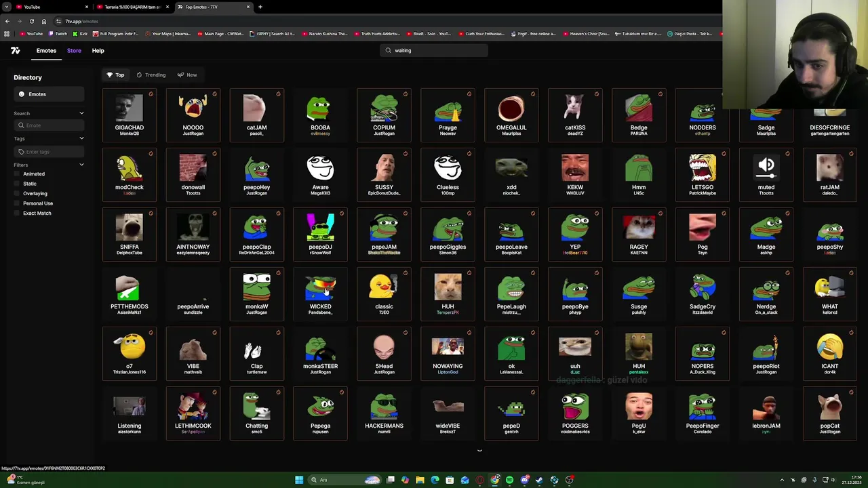Reload the current page
This screenshot has width=868, height=488.
click(31, 21)
